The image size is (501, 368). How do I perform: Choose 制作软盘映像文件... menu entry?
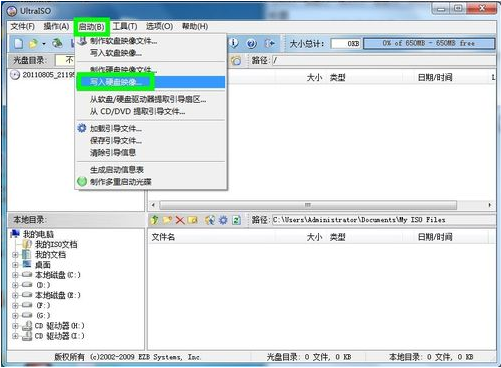coord(151,41)
